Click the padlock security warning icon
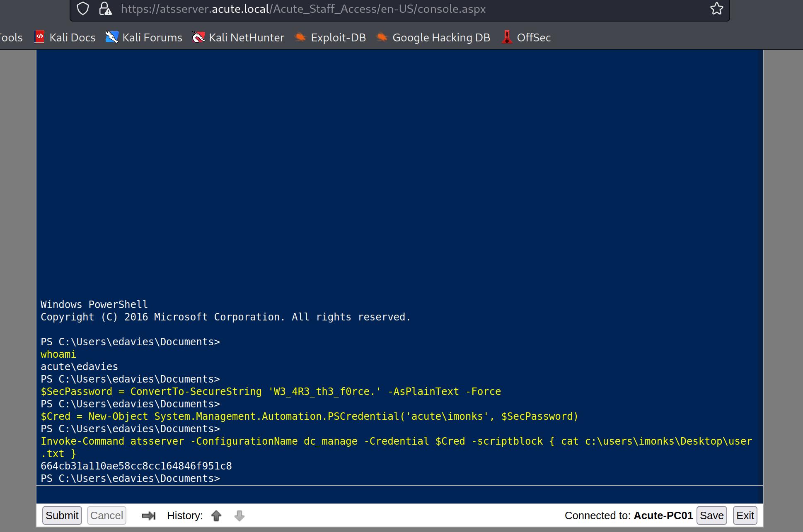The width and height of the screenshot is (803, 532). point(105,9)
